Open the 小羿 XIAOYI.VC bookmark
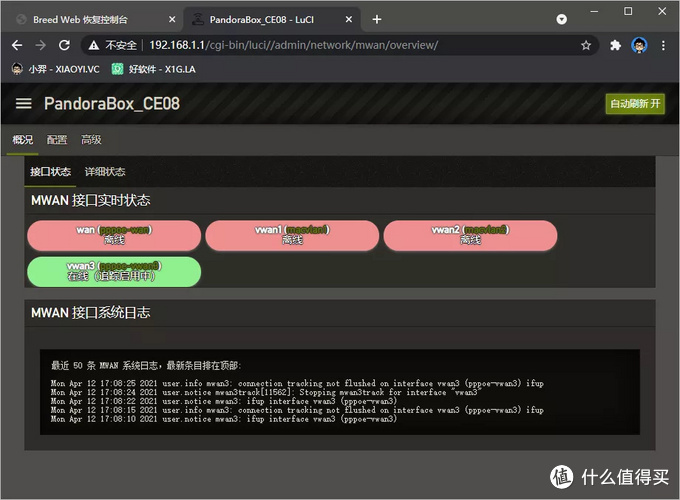Image resolution: width=680 pixels, height=500 pixels. tap(55, 69)
